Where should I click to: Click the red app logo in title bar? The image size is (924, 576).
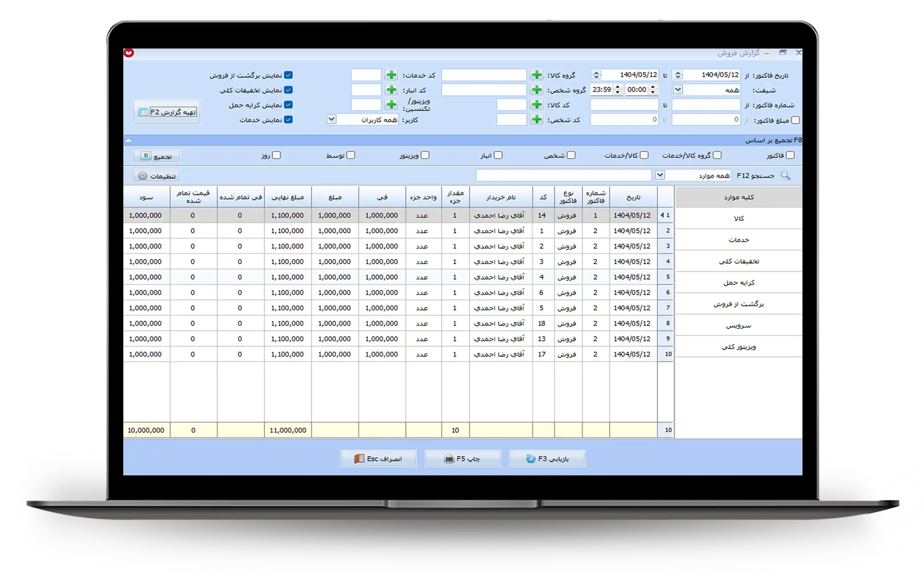click(x=129, y=53)
